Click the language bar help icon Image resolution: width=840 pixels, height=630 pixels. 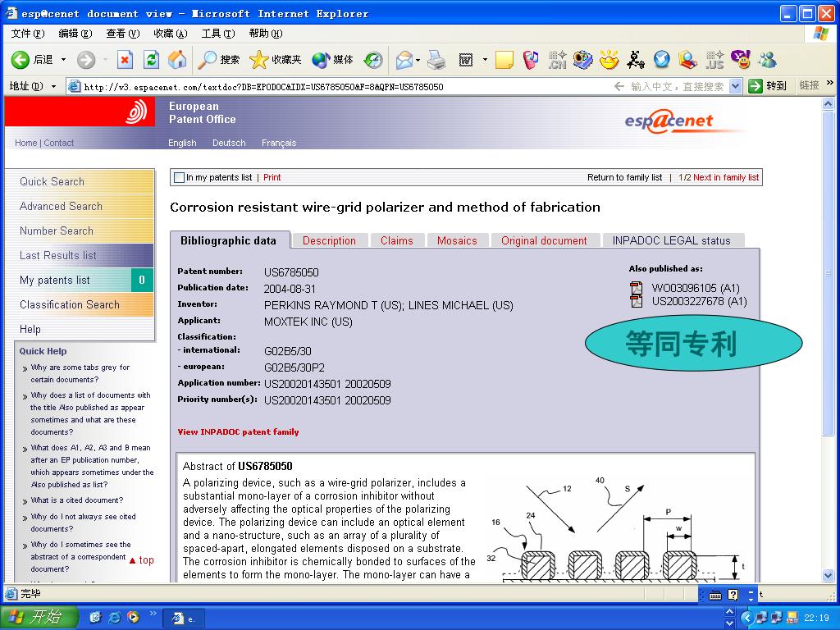tap(733, 595)
